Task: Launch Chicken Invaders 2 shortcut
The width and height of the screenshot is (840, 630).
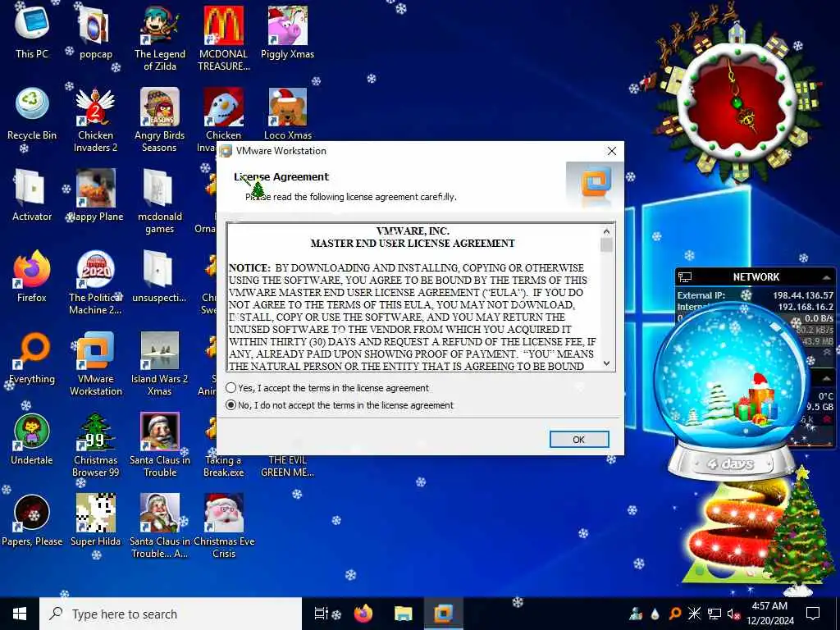Action: pos(95,120)
